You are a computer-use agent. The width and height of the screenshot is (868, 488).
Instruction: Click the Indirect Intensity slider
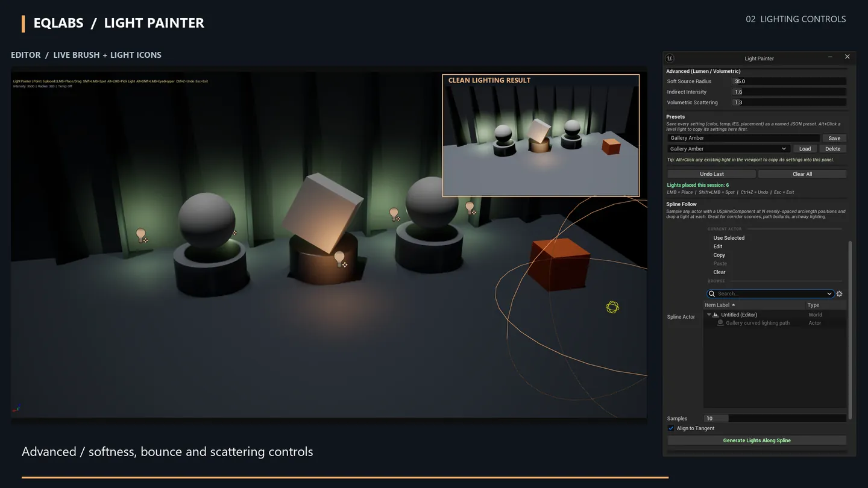coord(789,92)
